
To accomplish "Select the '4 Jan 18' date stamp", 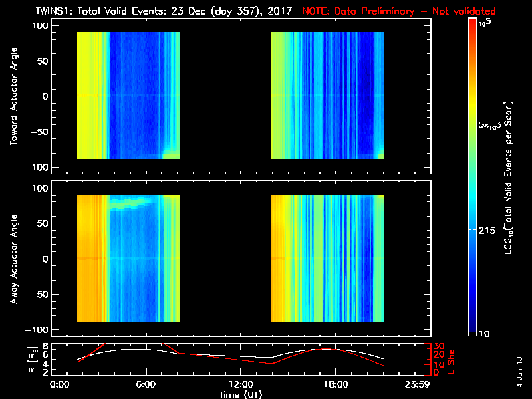I will [x=519, y=372].
